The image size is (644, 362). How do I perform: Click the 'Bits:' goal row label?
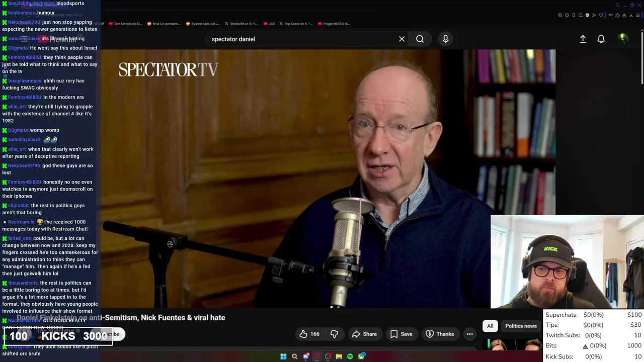pyautogui.click(x=552, y=346)
